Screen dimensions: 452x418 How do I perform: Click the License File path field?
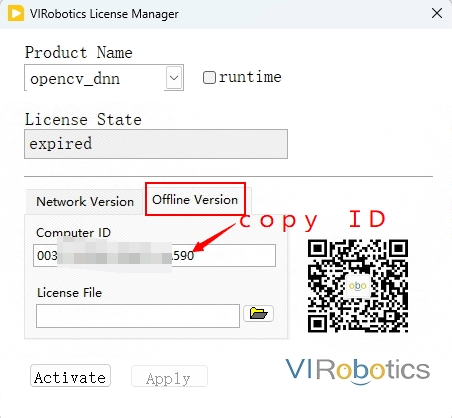[x=138, y=316]
